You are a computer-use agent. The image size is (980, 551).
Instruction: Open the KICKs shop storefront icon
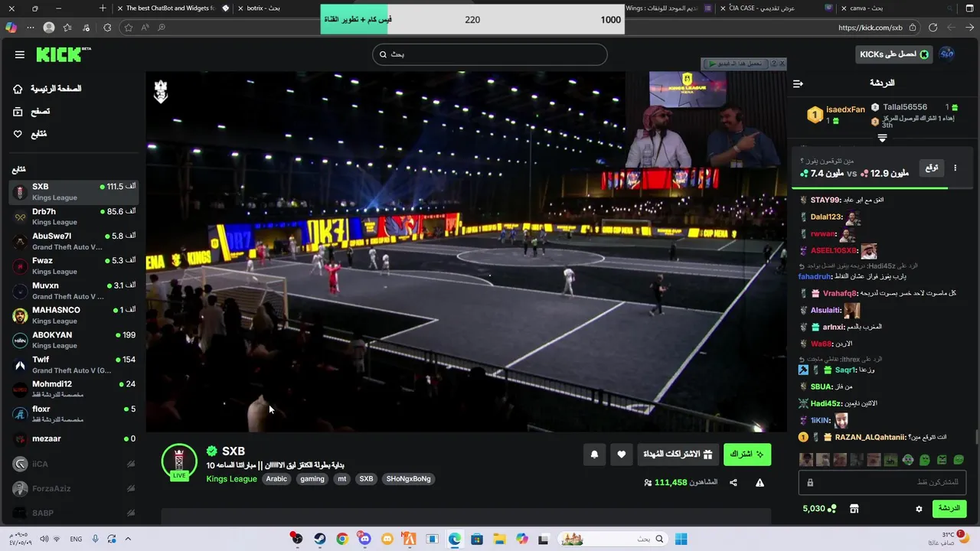[854, 509]
